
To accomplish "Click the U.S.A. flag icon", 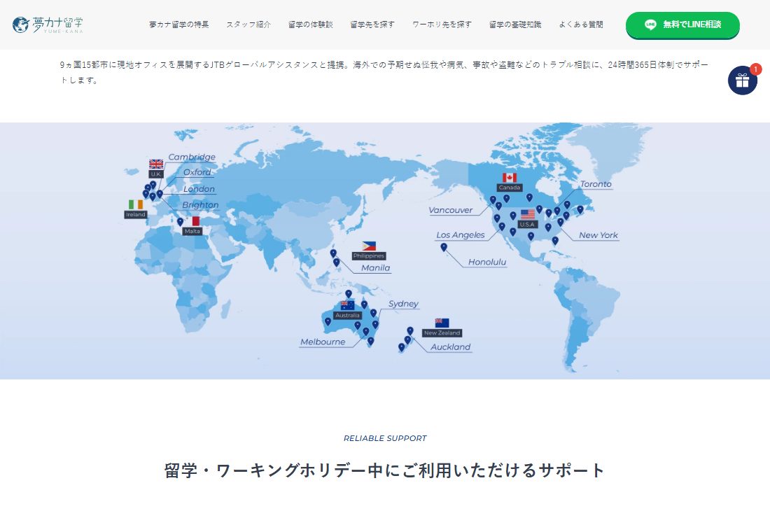I will click(x=528, y=215).
